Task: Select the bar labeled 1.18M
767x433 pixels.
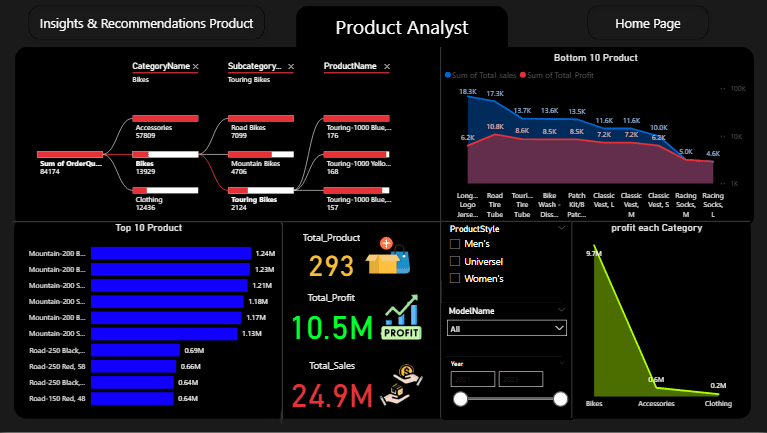Action: [x=167, y=301]
